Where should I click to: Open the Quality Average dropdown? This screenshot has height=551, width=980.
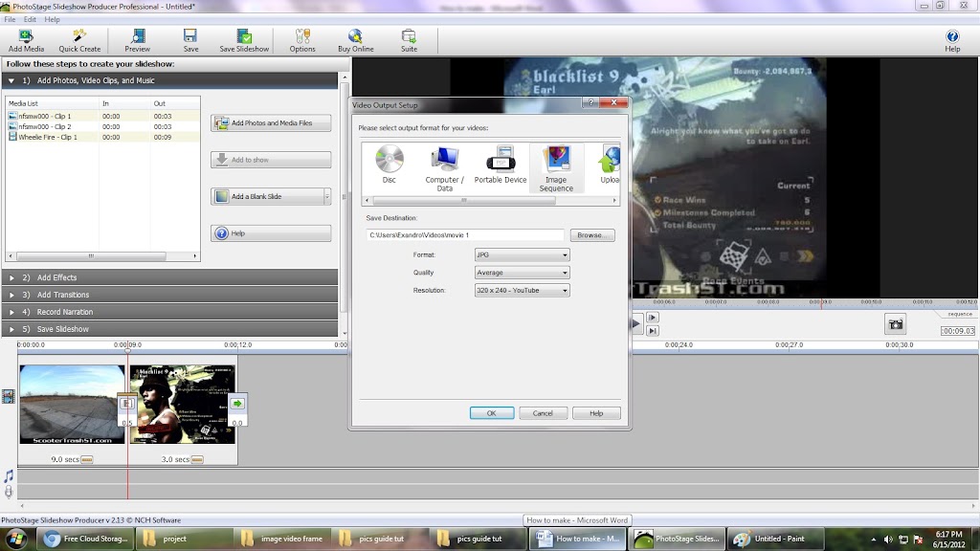coord(522,273)
